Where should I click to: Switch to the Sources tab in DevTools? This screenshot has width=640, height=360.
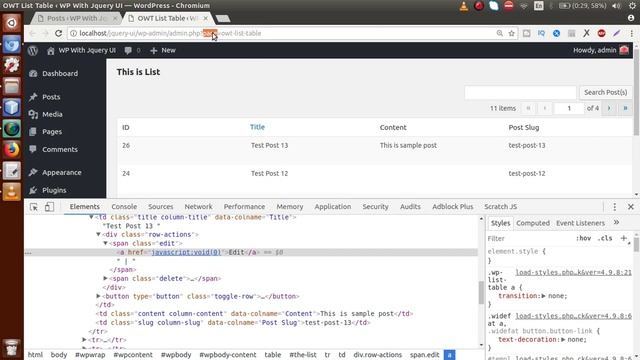tap(160, 207)
